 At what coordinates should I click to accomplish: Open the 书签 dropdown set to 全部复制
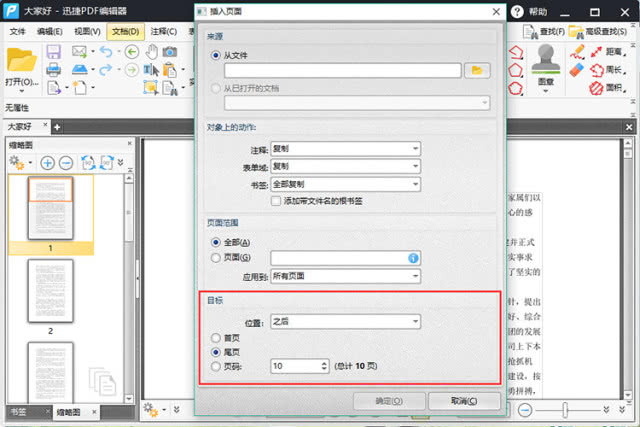pyautogui.click(x=345, y=184)
